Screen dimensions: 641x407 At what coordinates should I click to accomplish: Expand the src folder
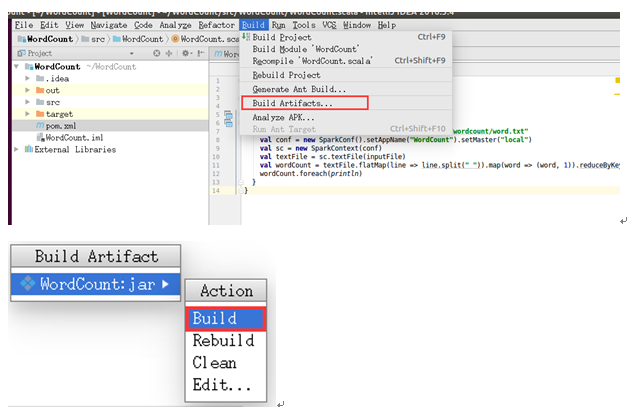point(27,102)
